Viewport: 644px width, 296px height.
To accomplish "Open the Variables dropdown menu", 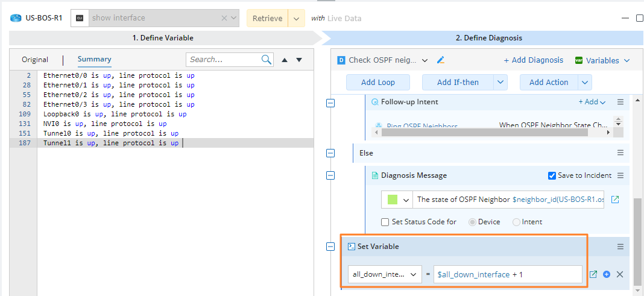I will pyautogui.click(x=603, y=60).
